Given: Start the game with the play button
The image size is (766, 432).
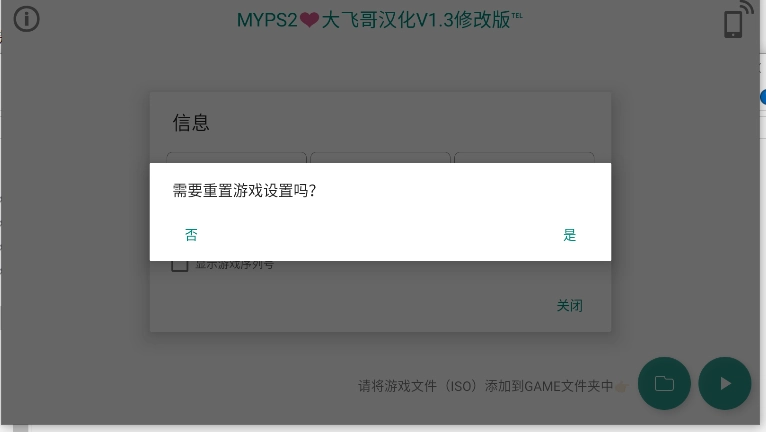Looking at the screenshot, I should [x=725, y=384].
